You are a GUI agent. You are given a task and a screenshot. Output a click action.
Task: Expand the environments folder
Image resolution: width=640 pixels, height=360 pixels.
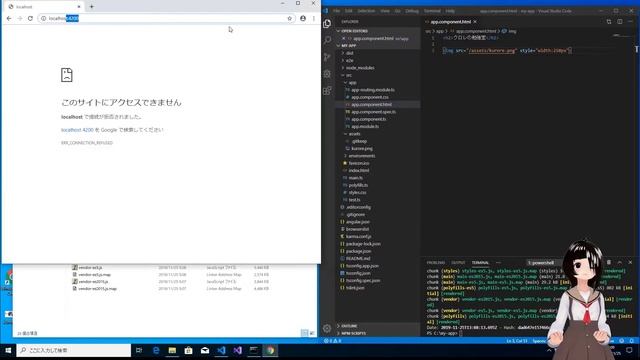(362, 156)
